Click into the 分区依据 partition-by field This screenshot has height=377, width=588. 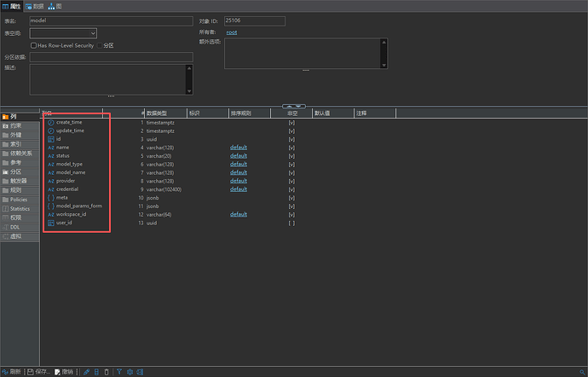(x=112, y=57)
